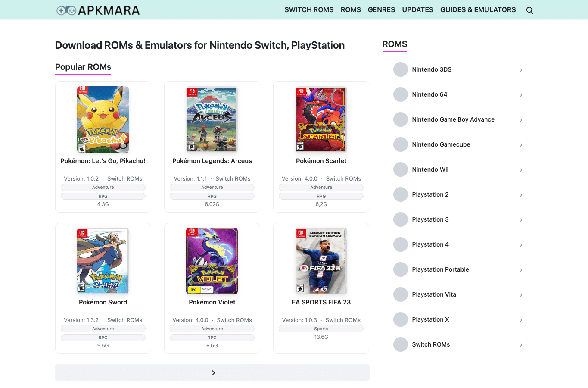Click the Playstation Portable round icon
The image size is (588, 388).
pos(401,269)
